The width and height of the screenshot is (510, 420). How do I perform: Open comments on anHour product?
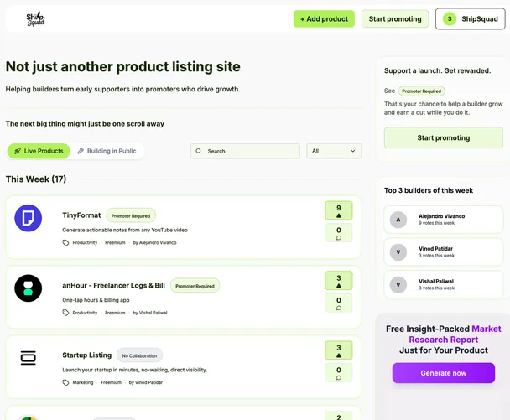(339, 303)
